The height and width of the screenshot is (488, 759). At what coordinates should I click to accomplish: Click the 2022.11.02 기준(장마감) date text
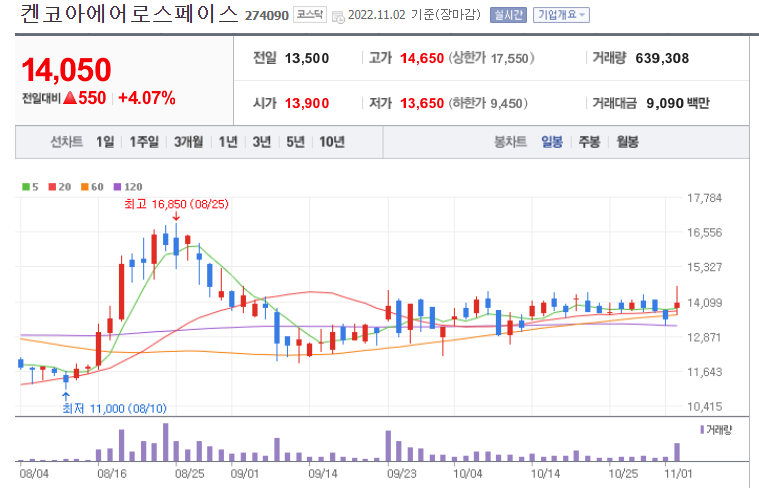point(414,15)
